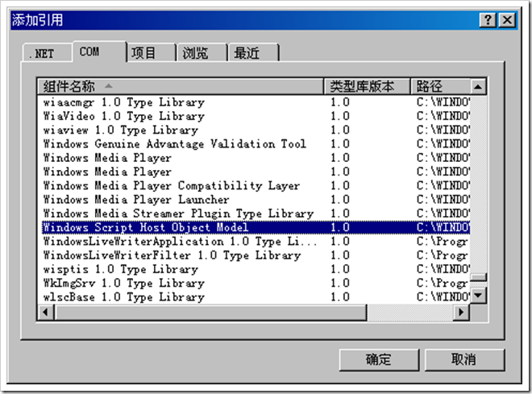The image size is (532, 394).
Task: Switch to the .NET tab
Action: click(47, 53)
